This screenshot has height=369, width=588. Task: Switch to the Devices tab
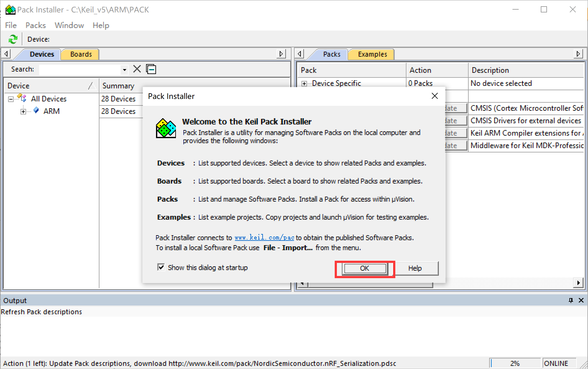pyautogui.click(x=42, y=54)
